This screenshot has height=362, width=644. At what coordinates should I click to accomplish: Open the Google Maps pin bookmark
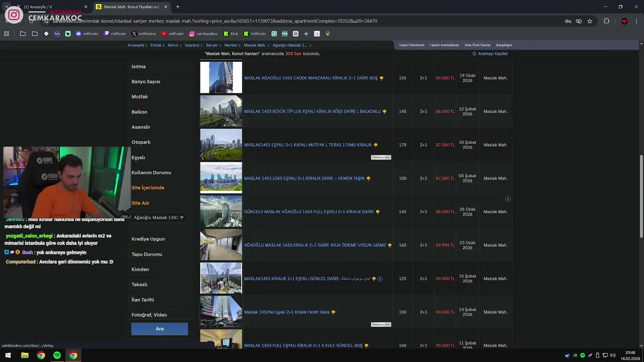click(x=328, y=34)
